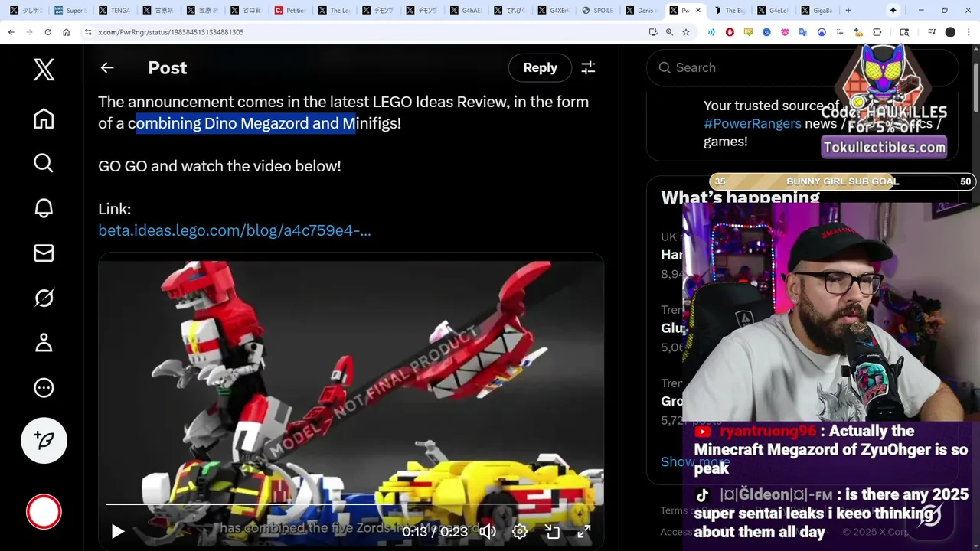Click the browser Home button

[x=67, y=32]
